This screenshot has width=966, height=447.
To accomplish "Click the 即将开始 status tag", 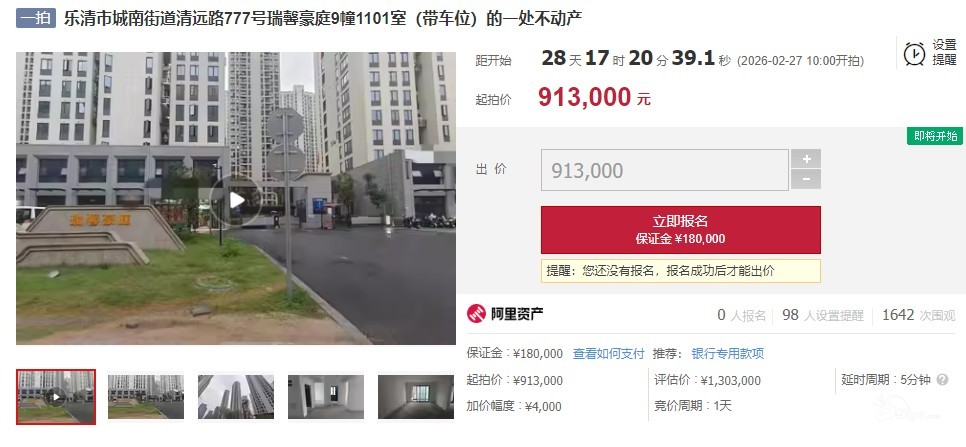I will click(x=935, y=136).
